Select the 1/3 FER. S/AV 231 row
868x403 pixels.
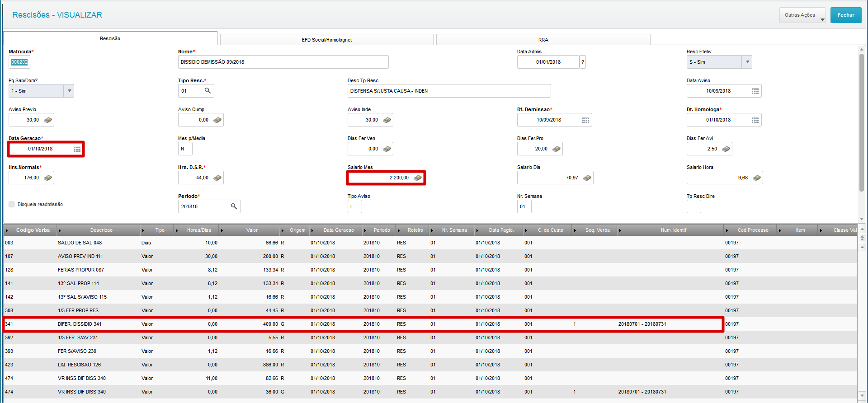[x=430, y=337]
